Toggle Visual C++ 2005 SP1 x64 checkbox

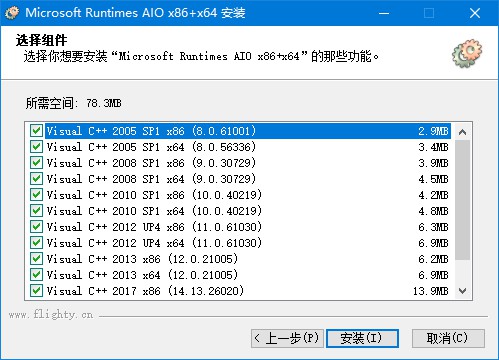coord(36,147)
